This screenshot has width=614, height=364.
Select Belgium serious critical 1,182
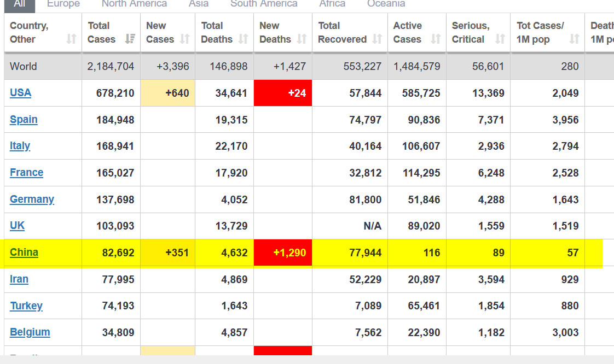pos(491,332)
